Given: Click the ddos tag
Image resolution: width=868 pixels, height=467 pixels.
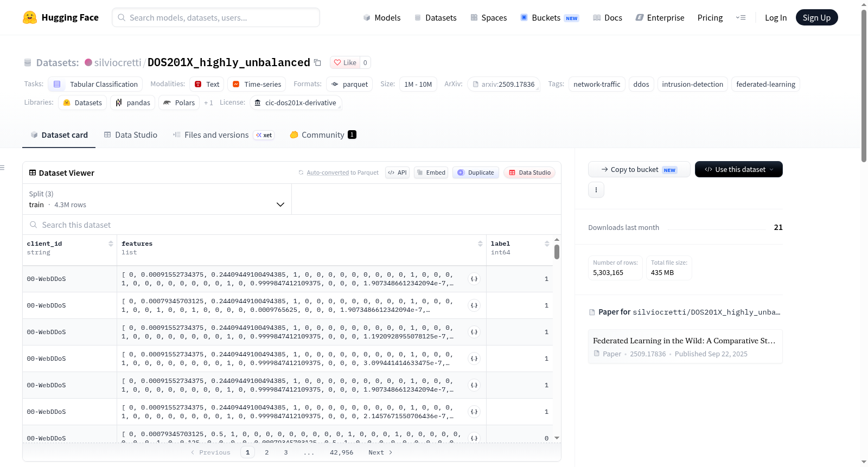Looking at the screenshot, I should pyautogui.click(x=641, y=84).
